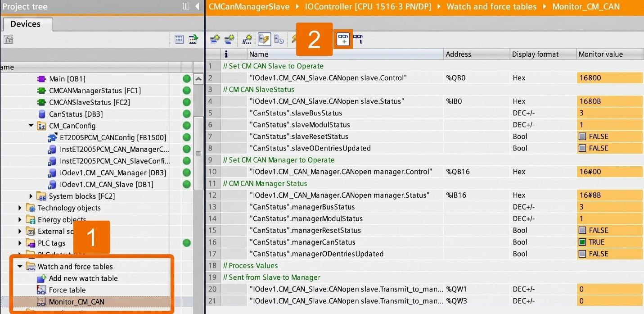
Task: Click the project tree export/overview icon with the green arrow
Action: (193, 39)
